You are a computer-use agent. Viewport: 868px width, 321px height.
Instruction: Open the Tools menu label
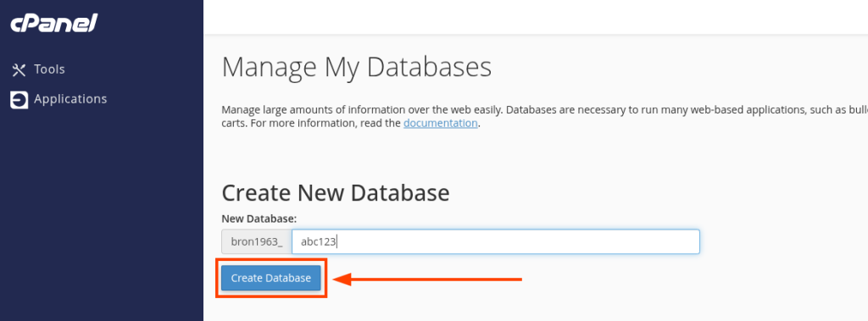click(x=49, y=69)
